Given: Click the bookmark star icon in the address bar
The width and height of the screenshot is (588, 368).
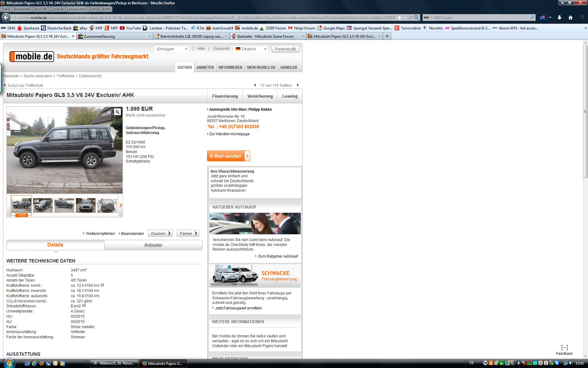Looking at the screenshot, I should (x=399, y=17).
